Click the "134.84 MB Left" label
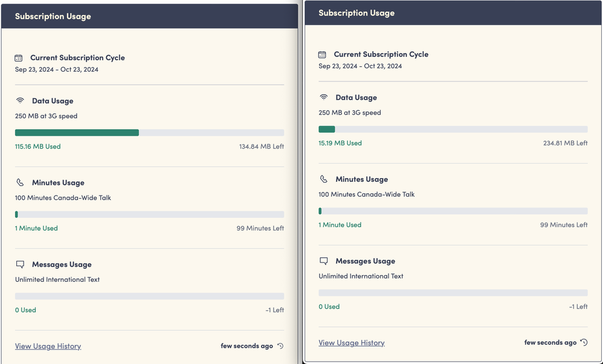The height and width of the screenshot is (364, 603). pos(261,146)
